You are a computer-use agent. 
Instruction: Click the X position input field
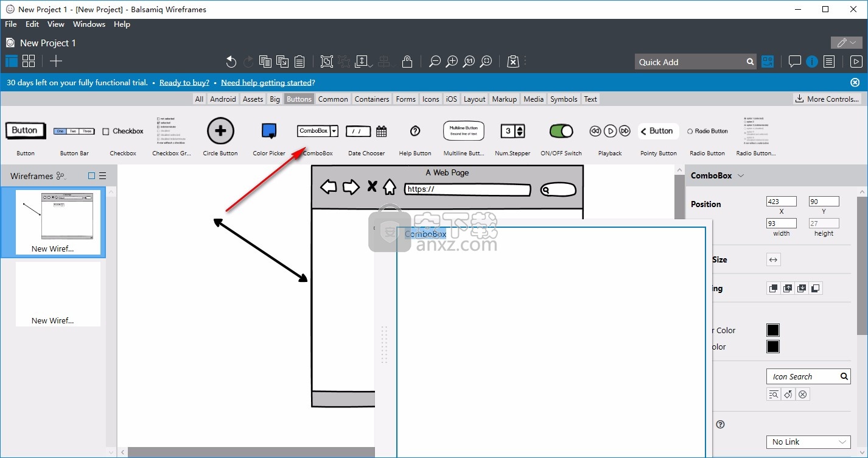(782, 202)
